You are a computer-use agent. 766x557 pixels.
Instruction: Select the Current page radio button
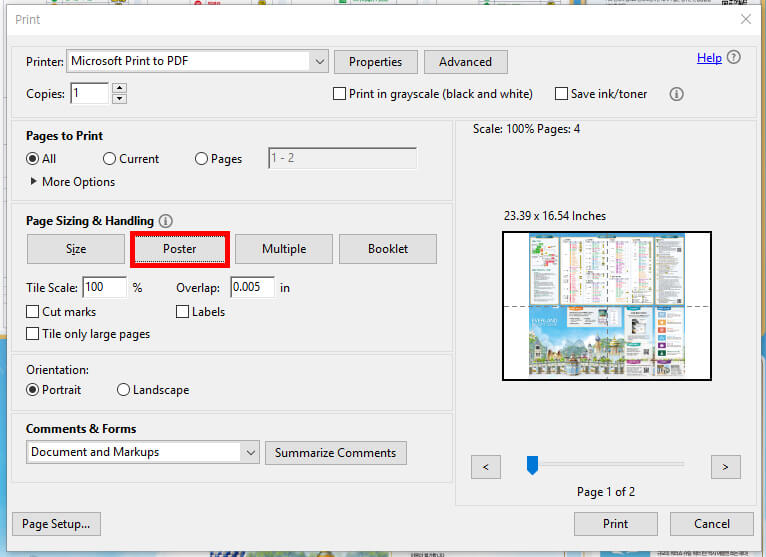109,159
